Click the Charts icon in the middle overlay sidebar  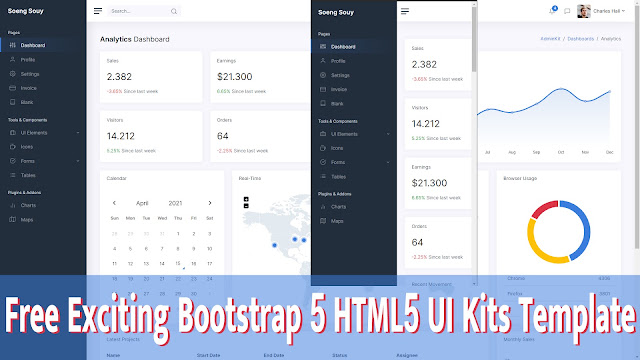coord(323,207)
